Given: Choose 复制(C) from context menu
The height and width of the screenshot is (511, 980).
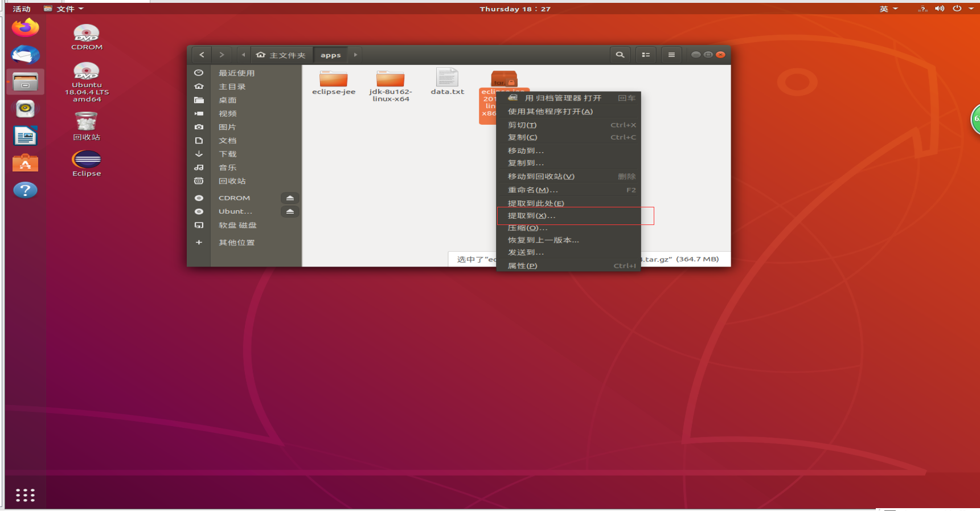Looking at the screenshot, I should [569, 137].
